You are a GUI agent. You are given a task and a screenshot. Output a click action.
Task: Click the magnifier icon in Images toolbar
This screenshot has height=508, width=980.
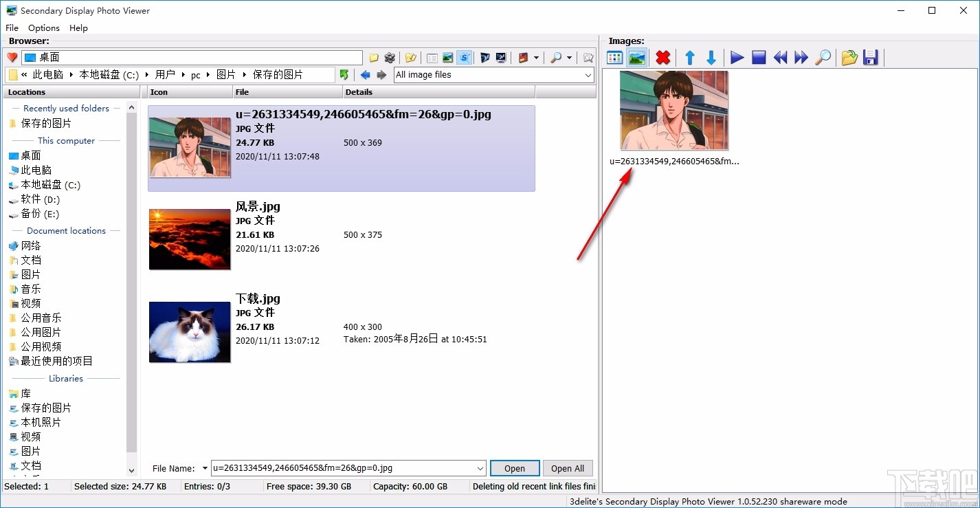coord(823,58)
